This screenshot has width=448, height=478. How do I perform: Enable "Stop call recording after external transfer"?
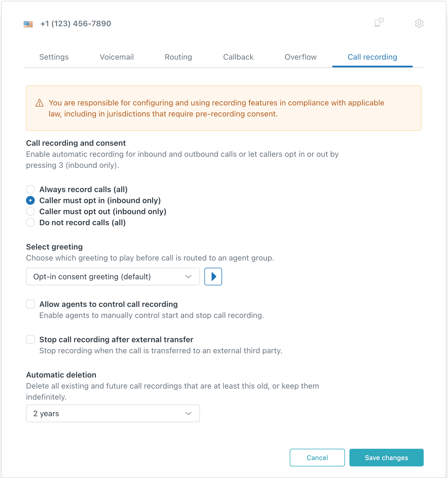click(x=30, y=339)
